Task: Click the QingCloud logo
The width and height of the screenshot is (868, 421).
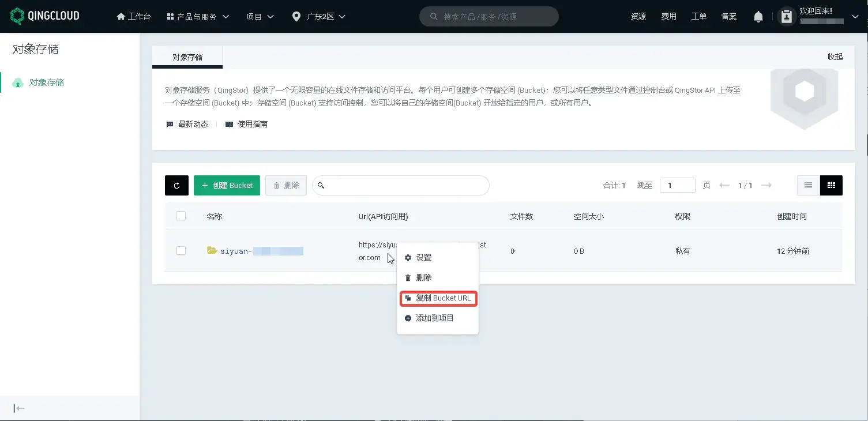Action: 45,16
